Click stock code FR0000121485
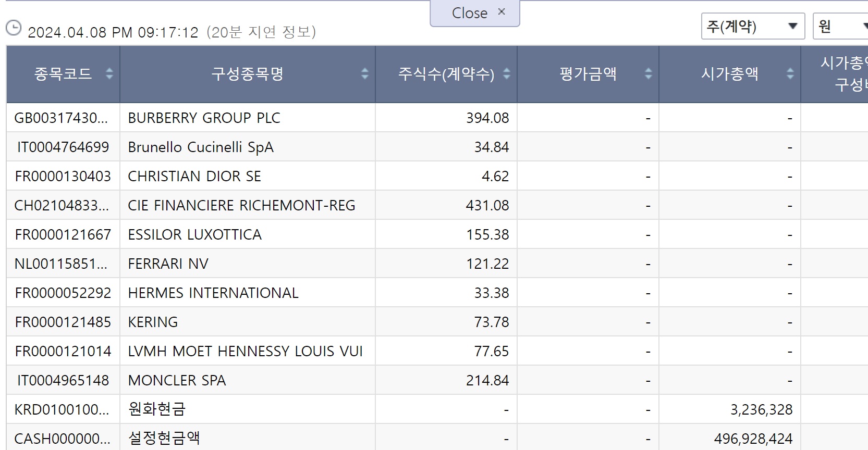The image size is (868, 450). [x=63, y=322]
